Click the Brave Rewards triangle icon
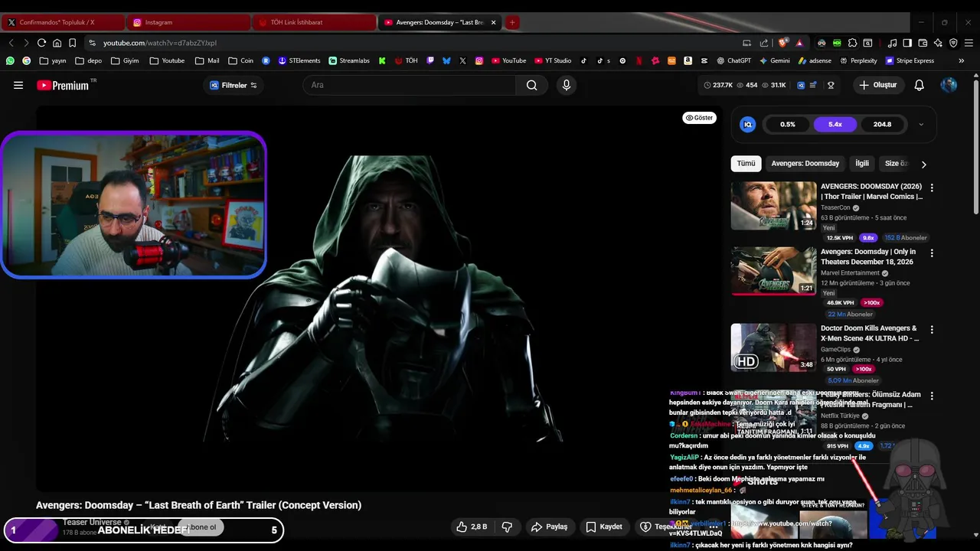Viewport: 980px width, 551px height. [x=799, y=43]
